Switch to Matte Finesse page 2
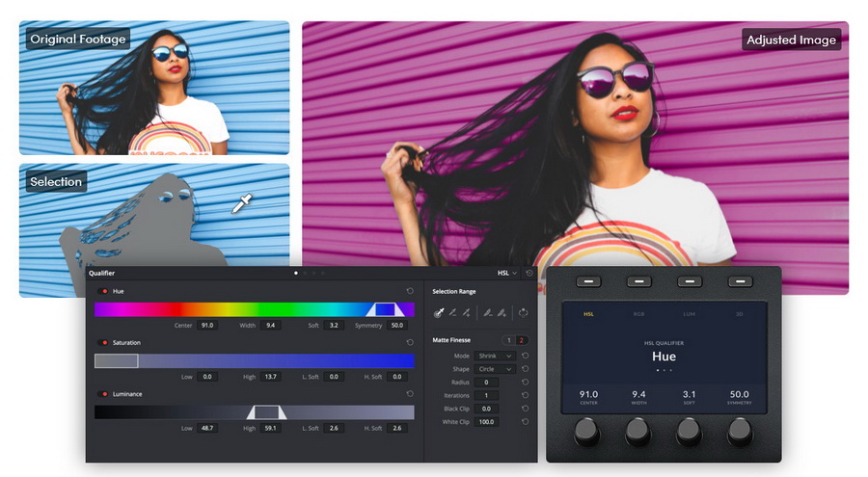 pyautogui.click(x=521, y=340)
